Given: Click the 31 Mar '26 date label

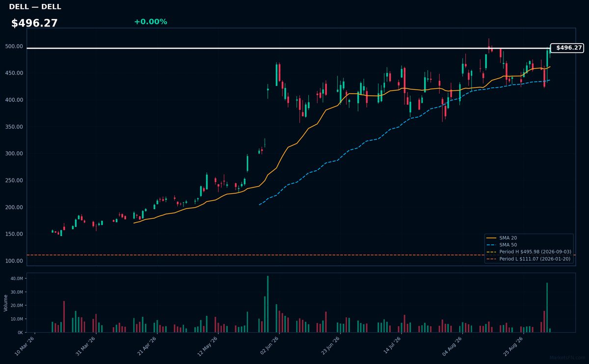Looking at the screenshot, I should click(x=86, y=346).
